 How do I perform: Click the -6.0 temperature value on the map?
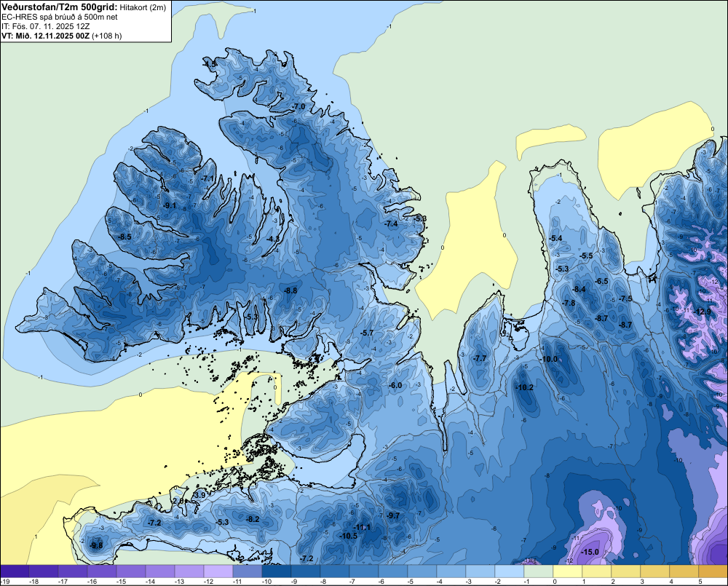[x=395, y=385]
